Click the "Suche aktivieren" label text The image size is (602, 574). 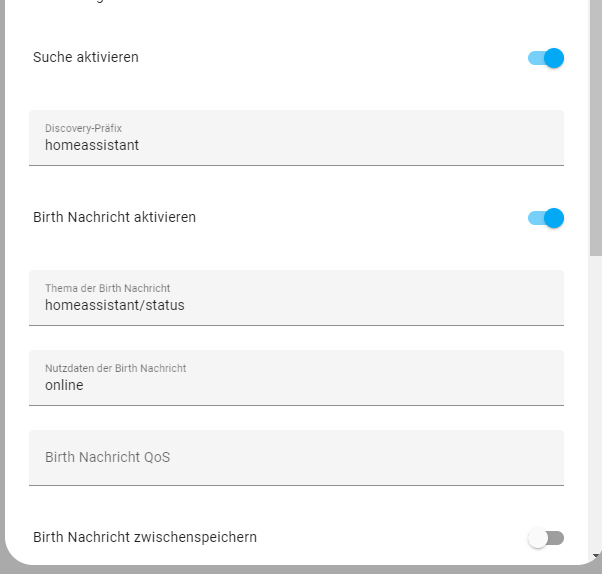86,57
